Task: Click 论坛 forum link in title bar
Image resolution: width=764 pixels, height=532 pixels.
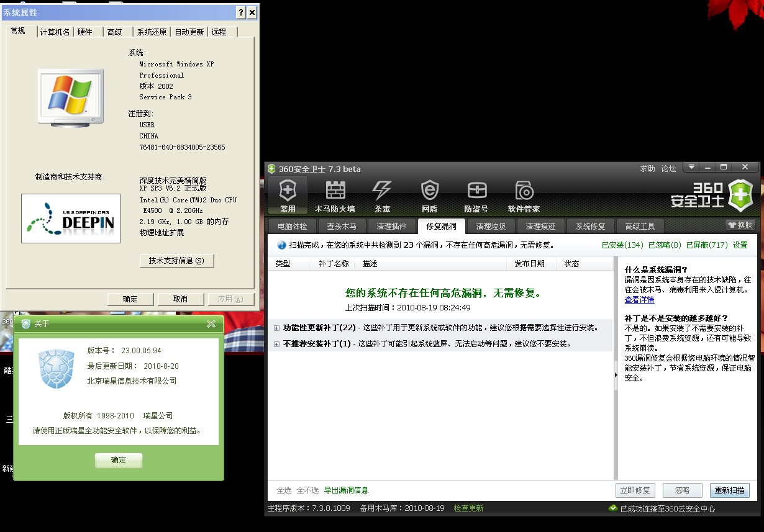Action: pyautogui.click(x=668, y=169)
